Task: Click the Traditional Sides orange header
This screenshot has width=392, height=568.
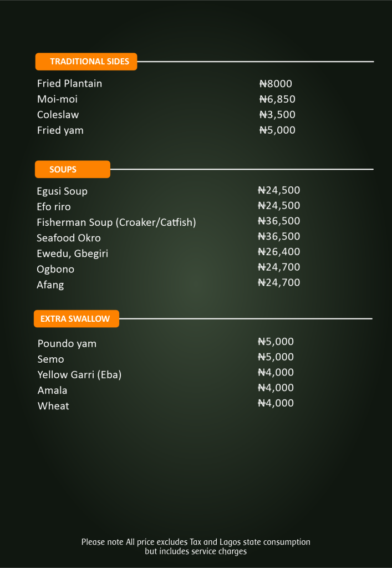Action: pos(86,62)
